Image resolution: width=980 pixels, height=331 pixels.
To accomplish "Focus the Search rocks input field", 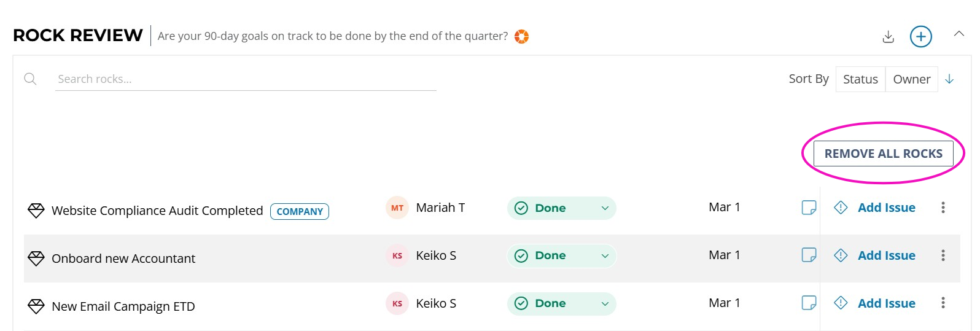I will click(246, 79).
